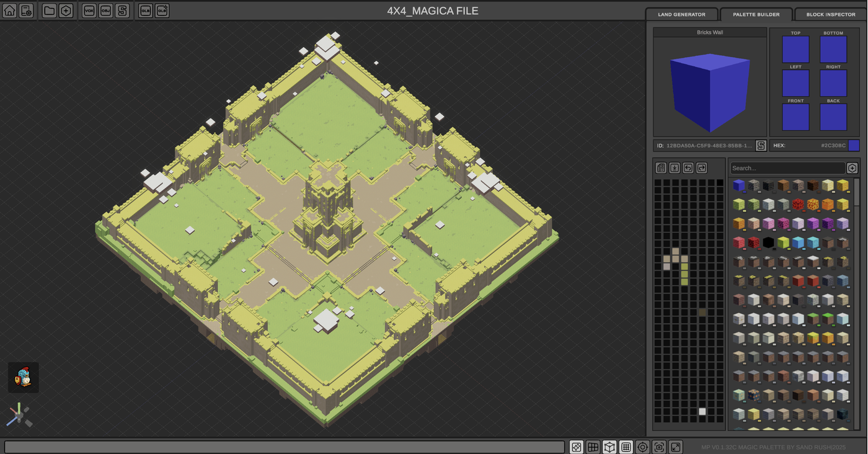Select the blue block in the block library

(x=738, y=185)
